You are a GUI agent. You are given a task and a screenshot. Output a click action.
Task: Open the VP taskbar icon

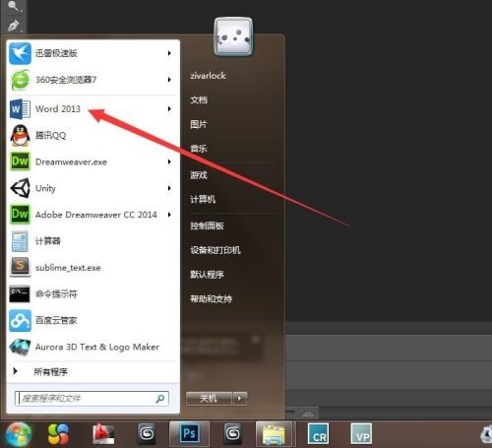click(x=361, y=434)
